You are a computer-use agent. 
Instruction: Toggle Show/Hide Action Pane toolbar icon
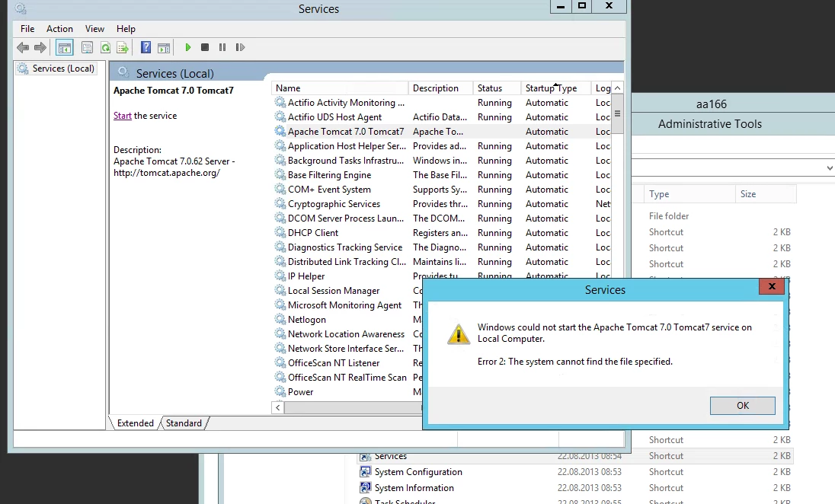(x=164, y=47)
